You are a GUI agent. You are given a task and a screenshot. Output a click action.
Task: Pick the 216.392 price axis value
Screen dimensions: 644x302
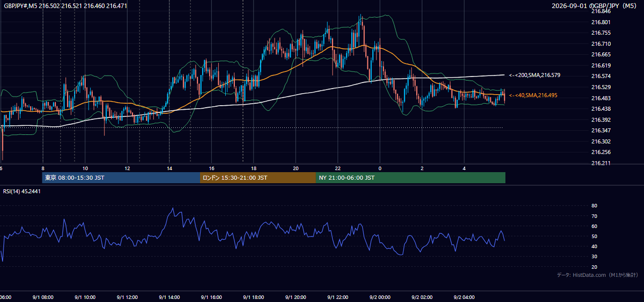pyautogui.click(x=601, y=120)
